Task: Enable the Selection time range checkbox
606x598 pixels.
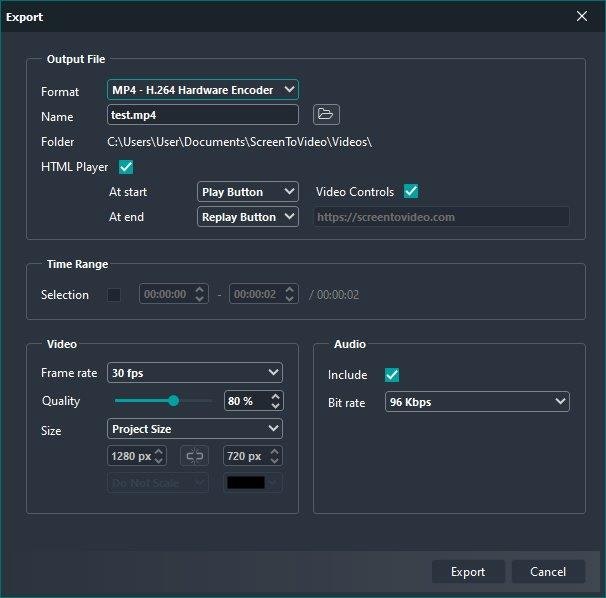Action: coord(114,295)
